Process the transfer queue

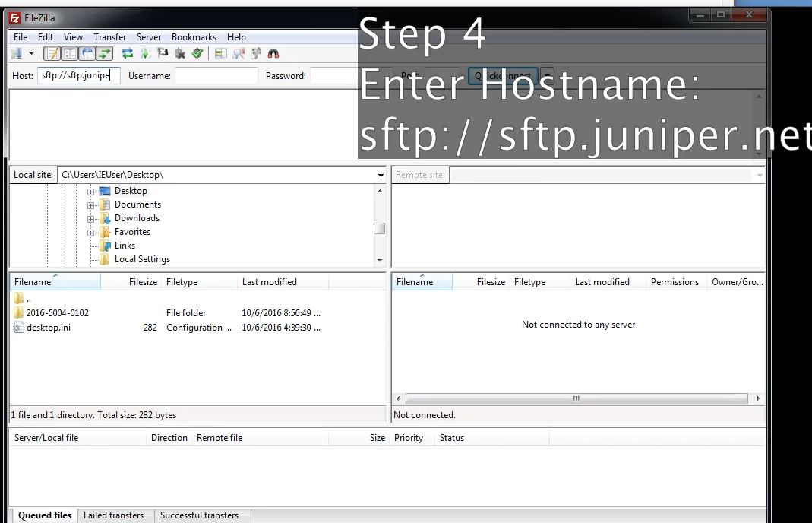(146, 53)
